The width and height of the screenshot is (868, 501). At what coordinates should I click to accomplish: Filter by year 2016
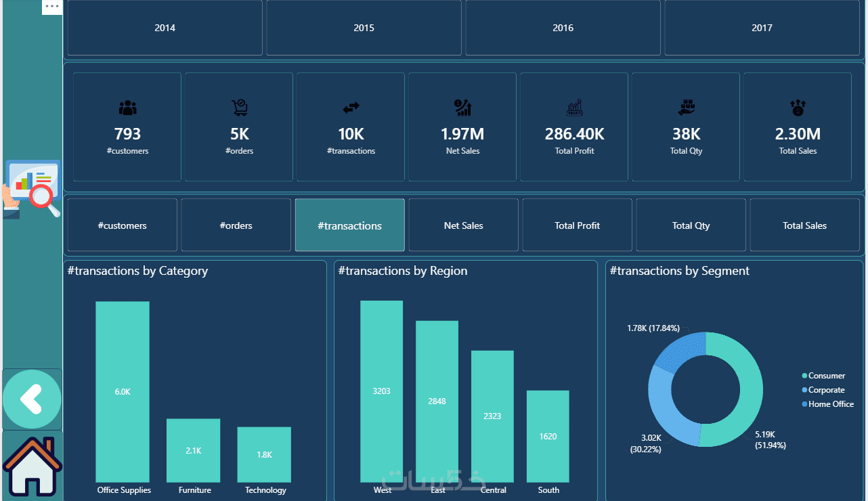tap(563, 28)
